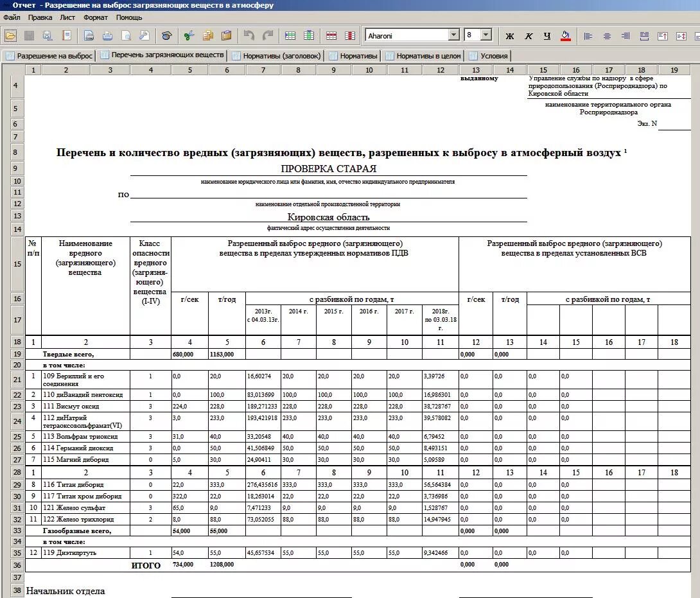Click the insert column table icon
The width and height of the screenshot is (700, 598).
308,36
